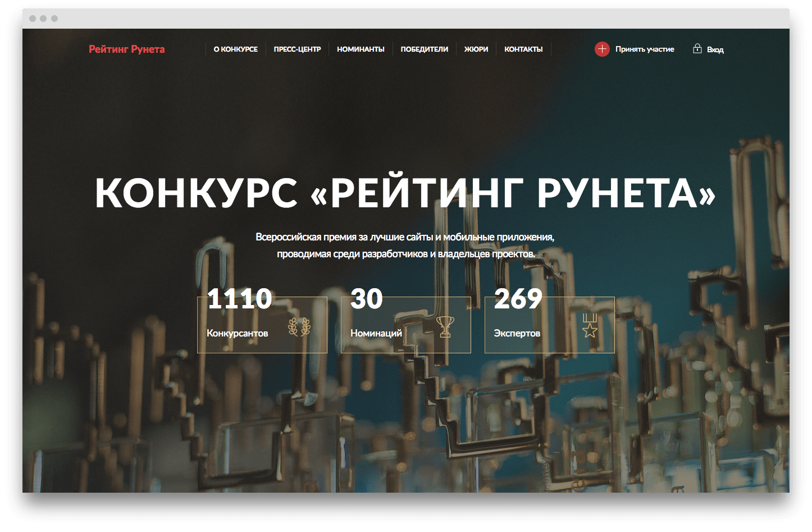Click the Номинаций label
The width and height of the screenshot is (812, 532).
pyautogui.click(x=376, y=333)
